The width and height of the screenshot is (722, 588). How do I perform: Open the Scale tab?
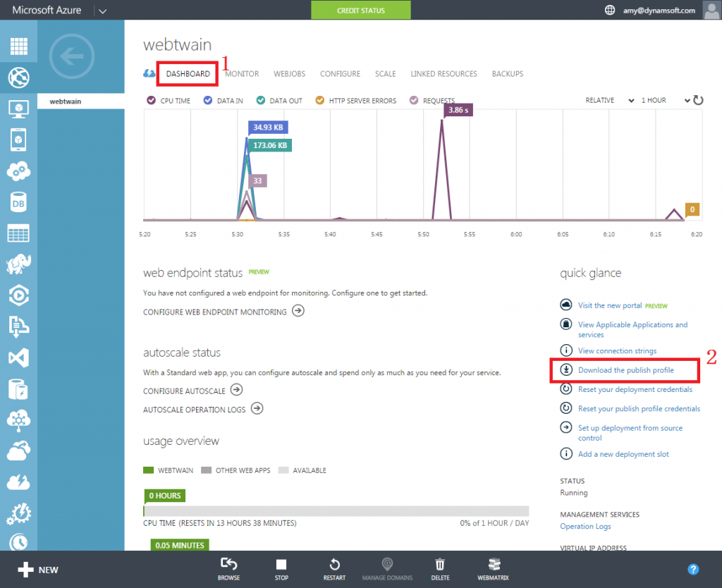click(385, 74)
